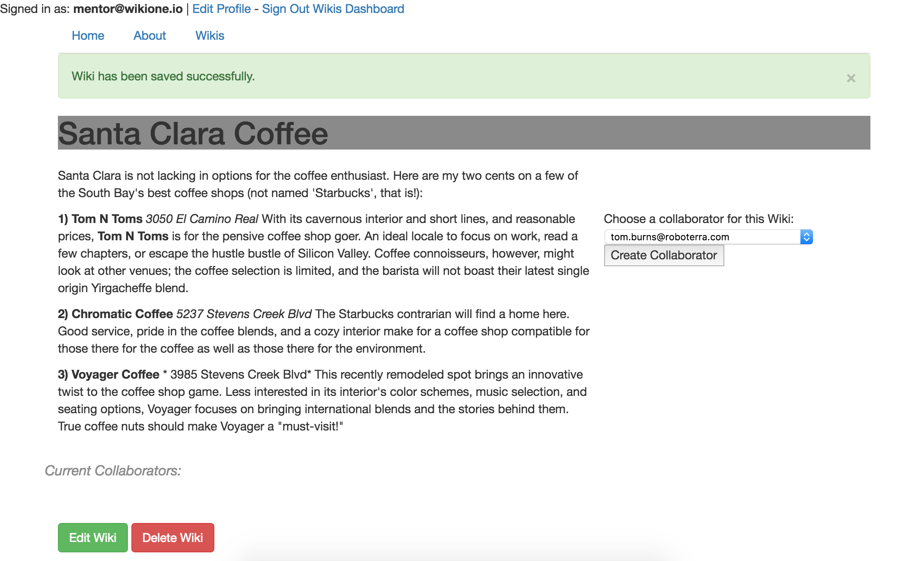Click the red Delete Wiki button
The height and width of the screenshot is (561, 924).
(173, 538)
